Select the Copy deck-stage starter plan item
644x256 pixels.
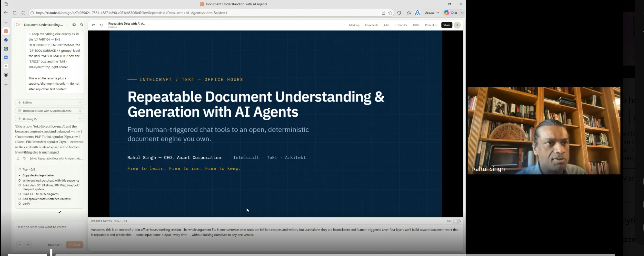(38, 175)
